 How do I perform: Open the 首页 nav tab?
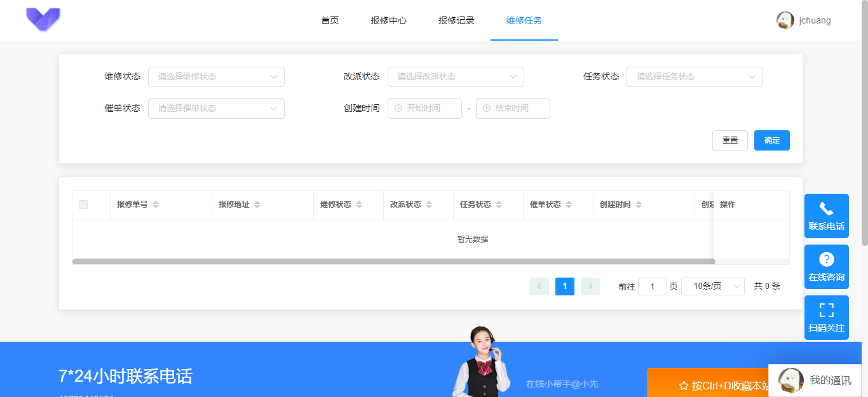tap(330, 20)
